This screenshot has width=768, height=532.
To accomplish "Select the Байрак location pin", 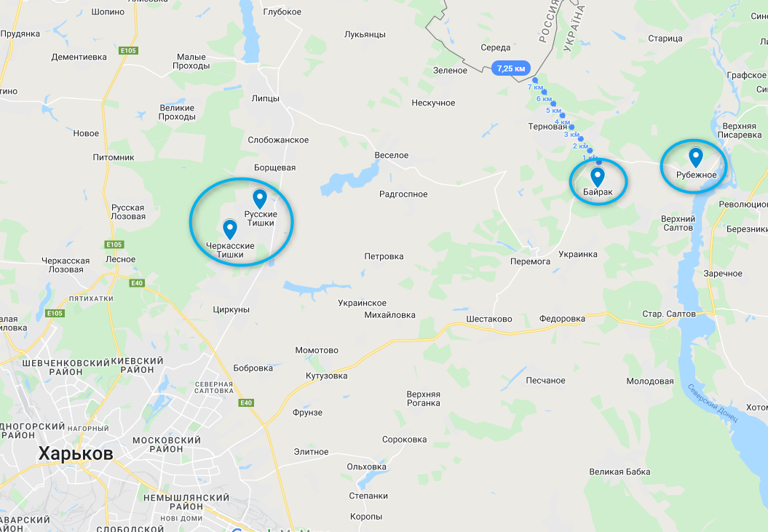I will tap(598, 177).
